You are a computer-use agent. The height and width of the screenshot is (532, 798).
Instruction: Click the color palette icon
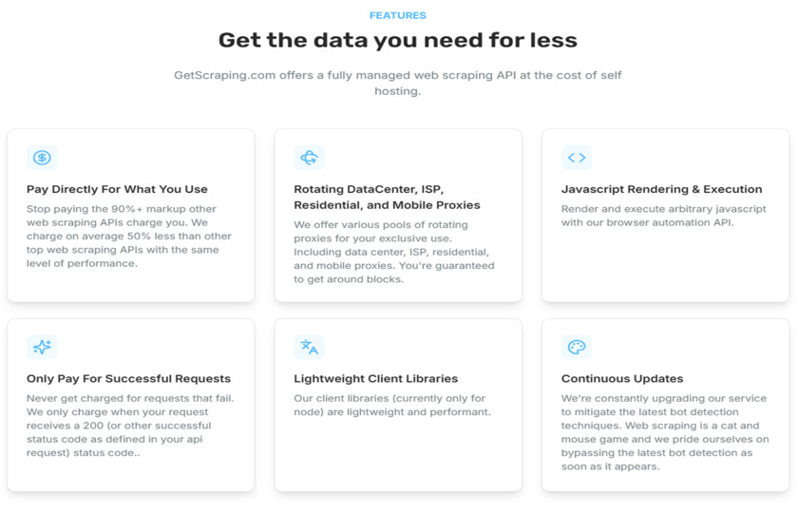pyautogui.click(x=577, y=347)
